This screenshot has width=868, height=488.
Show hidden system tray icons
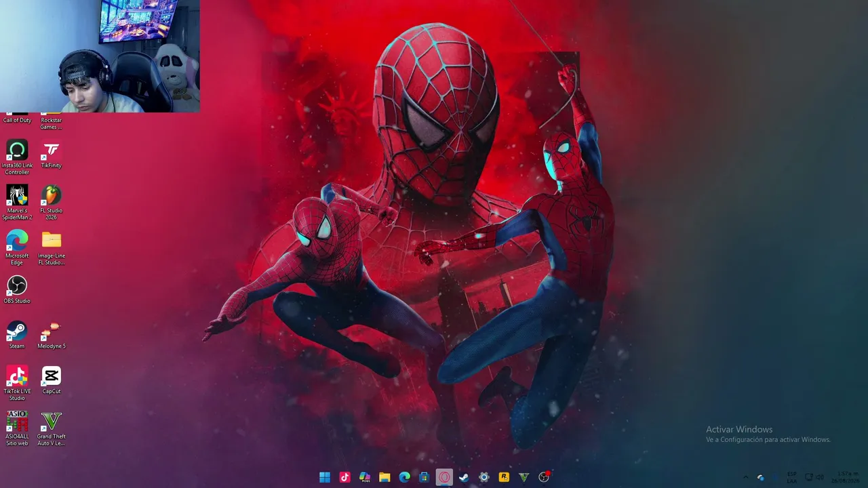click(746, 477)
